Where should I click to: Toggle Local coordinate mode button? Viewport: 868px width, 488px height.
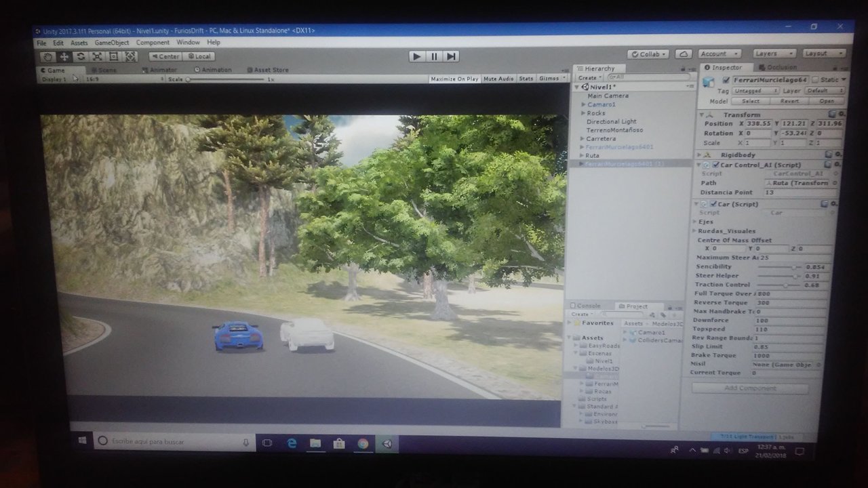coord(199,56)
